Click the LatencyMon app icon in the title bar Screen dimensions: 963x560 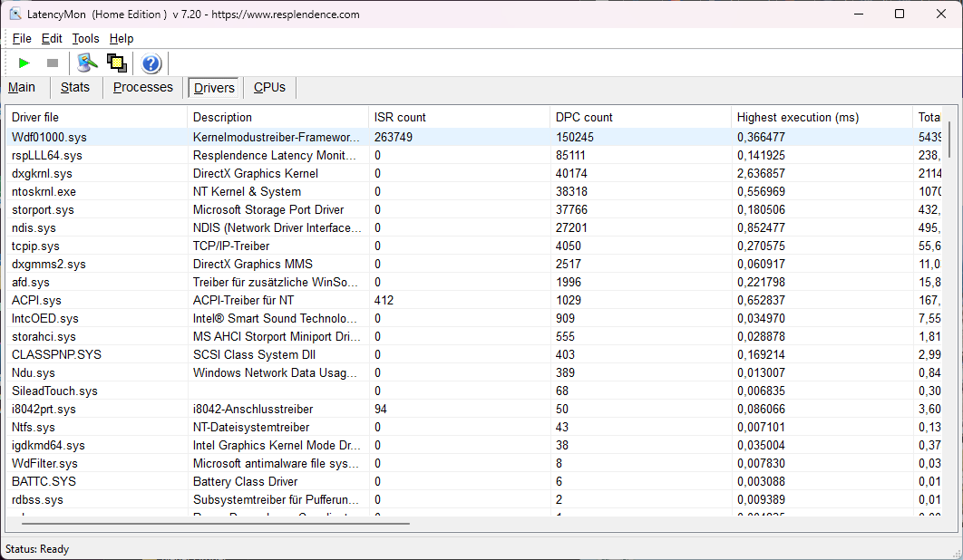coord(15,14)
